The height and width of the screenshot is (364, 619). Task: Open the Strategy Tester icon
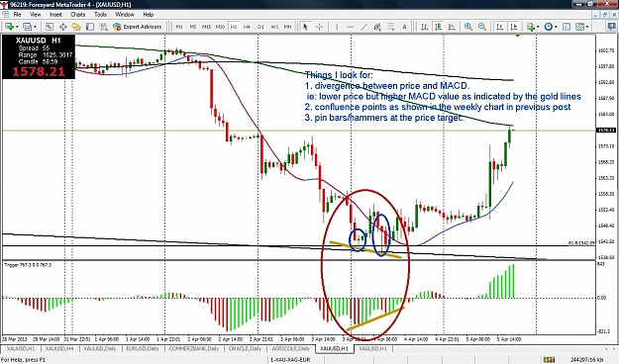tap(103, 27)
